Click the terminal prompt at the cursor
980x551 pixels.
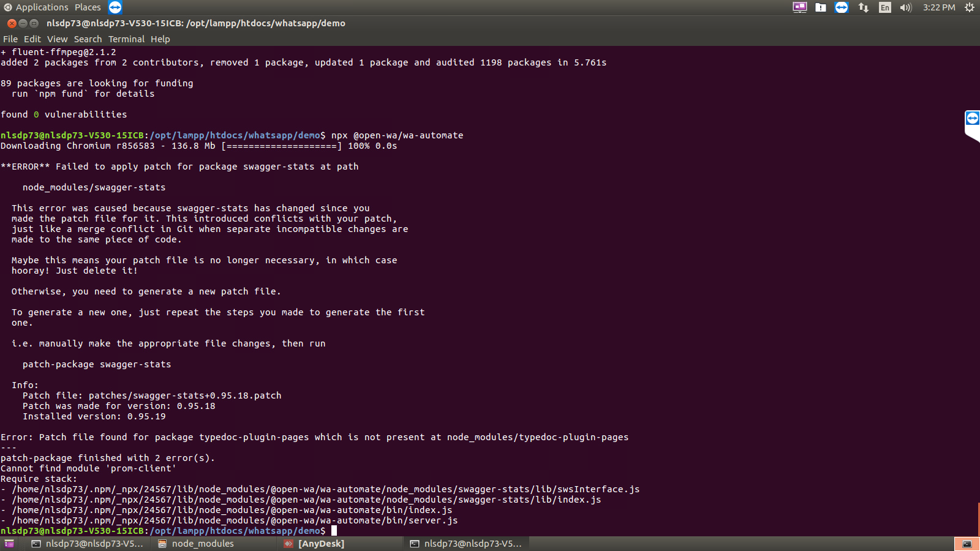pyautogui.click(x=333, y=531)
